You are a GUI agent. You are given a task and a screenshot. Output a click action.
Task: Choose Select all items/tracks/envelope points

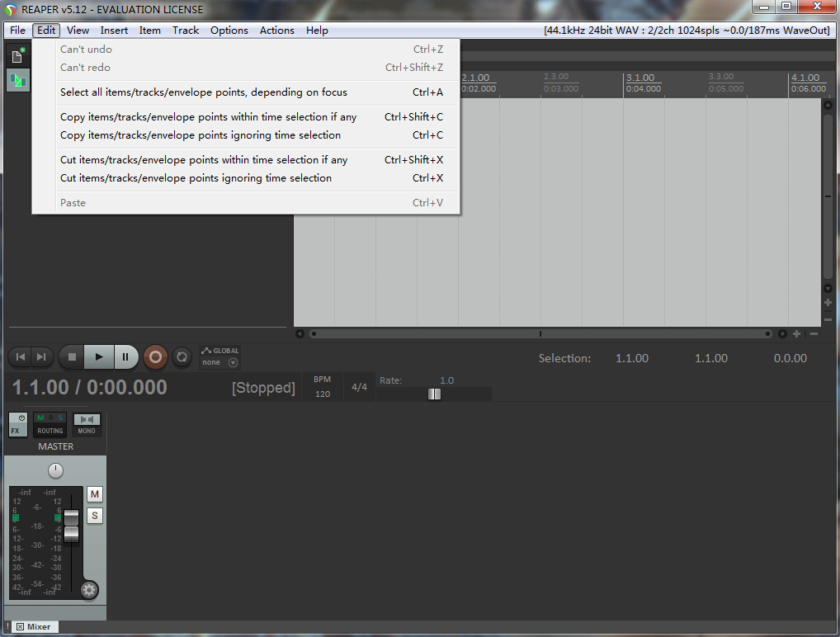[x=204, y=92]
